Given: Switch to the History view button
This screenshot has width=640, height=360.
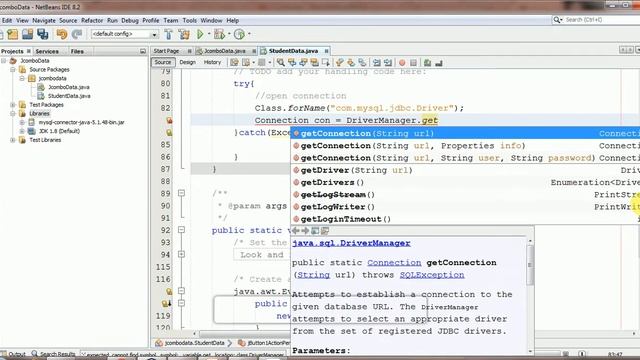Looking at the screenshot, I should pos(212,62).
